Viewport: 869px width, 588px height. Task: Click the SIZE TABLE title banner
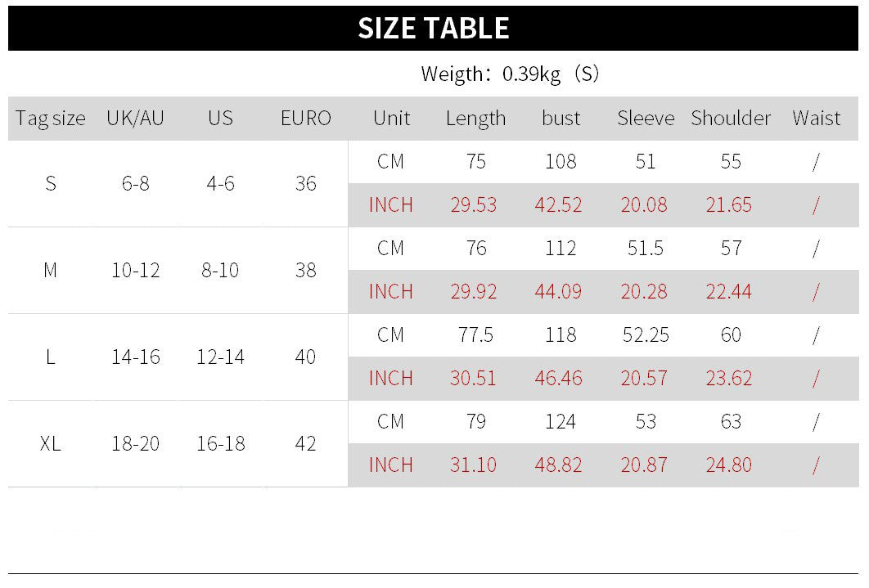pyautogui.click(x=433, y=29)
